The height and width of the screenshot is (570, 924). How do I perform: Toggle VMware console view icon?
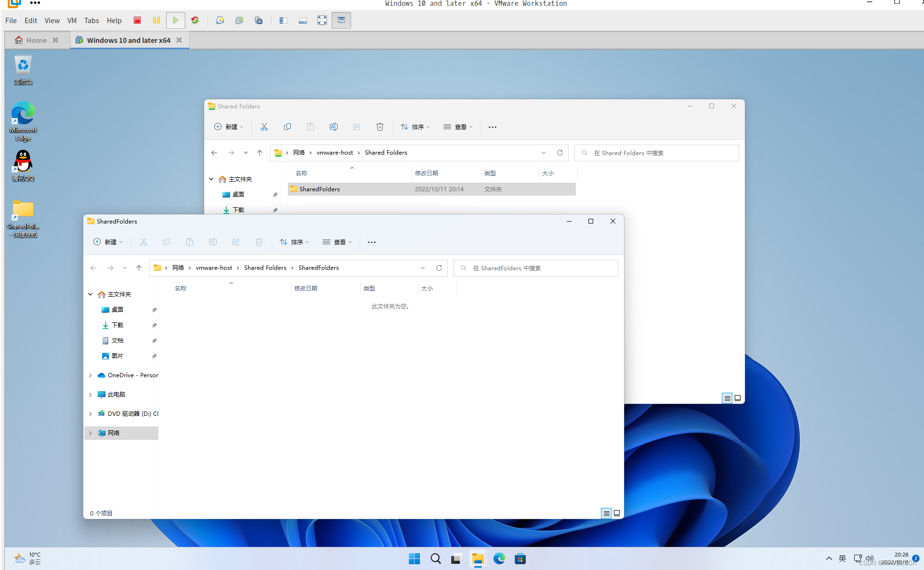coord(341,20)
